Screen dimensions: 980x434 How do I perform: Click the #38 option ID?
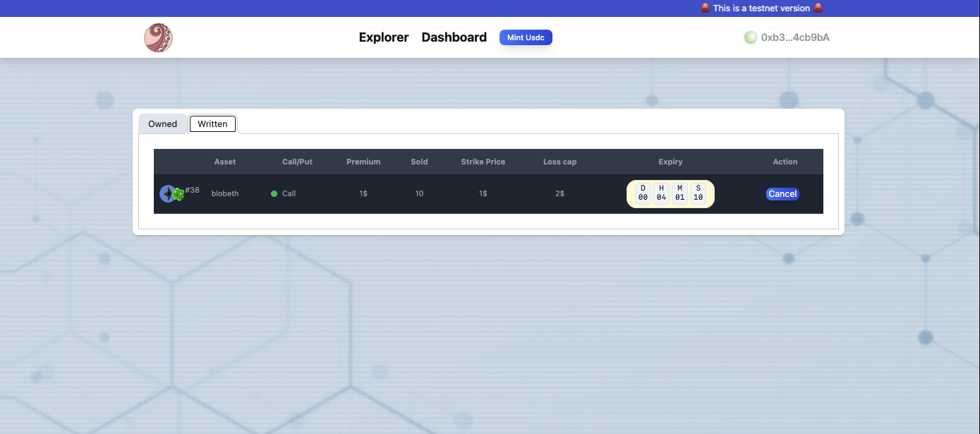[x=192, y=191]
